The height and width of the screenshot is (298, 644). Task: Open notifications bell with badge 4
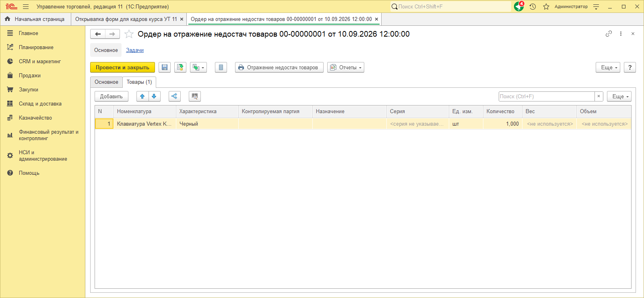tap(519, 6)
